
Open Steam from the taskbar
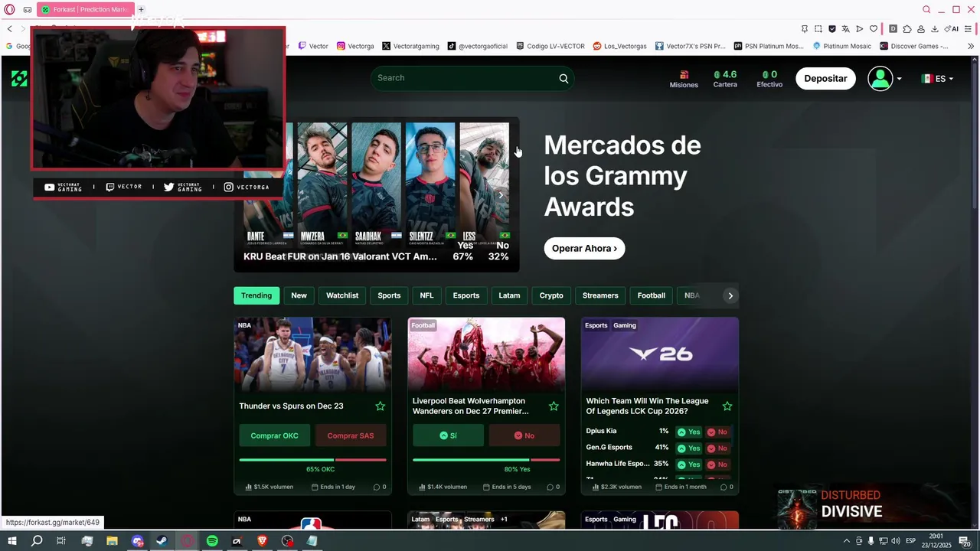(162, 541)
